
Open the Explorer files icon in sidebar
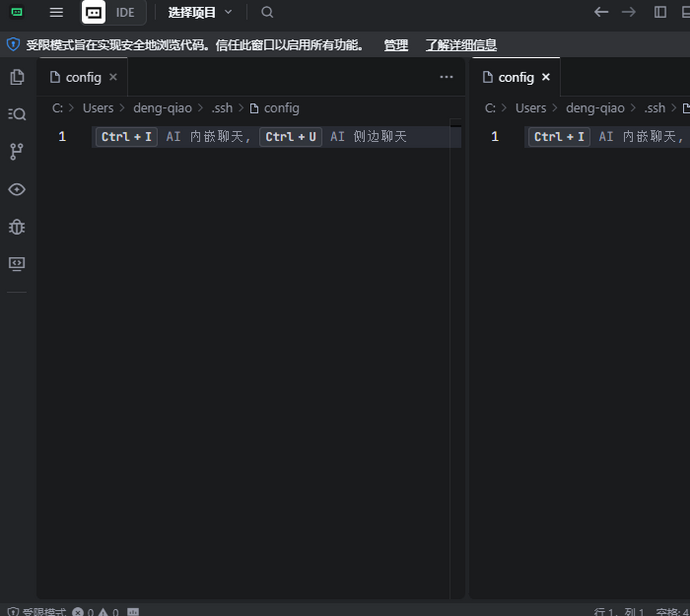(17, 77)
